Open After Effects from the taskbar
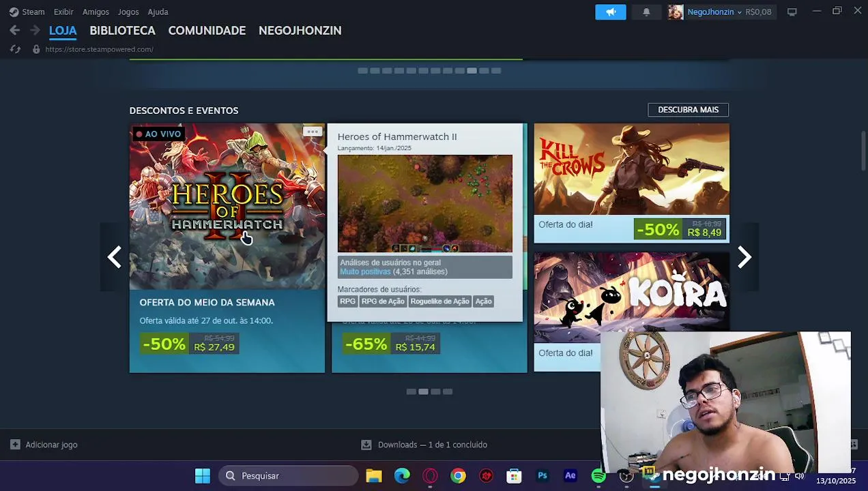 pos(570,476)
